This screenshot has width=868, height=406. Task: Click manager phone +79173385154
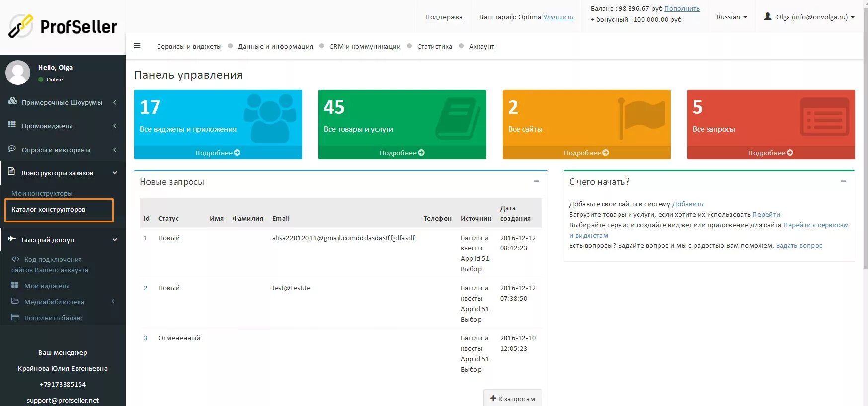tap(63, 384)
